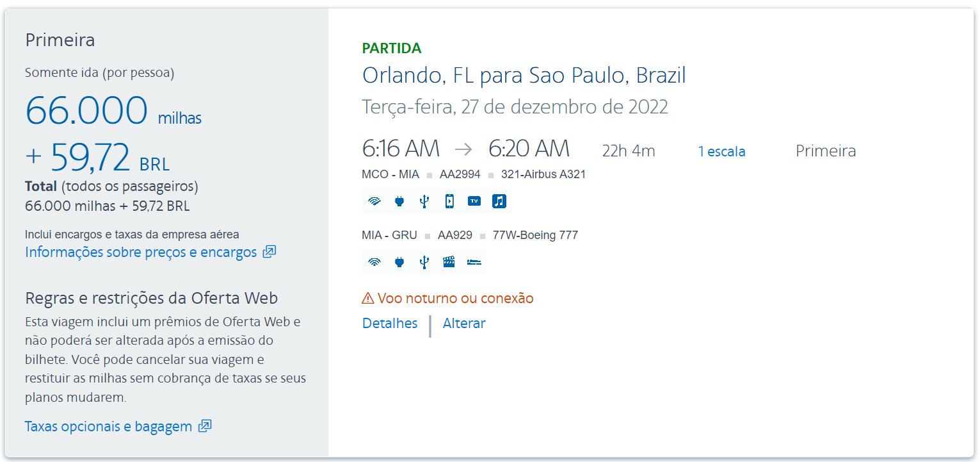Click the external link icon after Informações sobre preços
Viewport: 980px width, 462px height.
click(269, 252)
